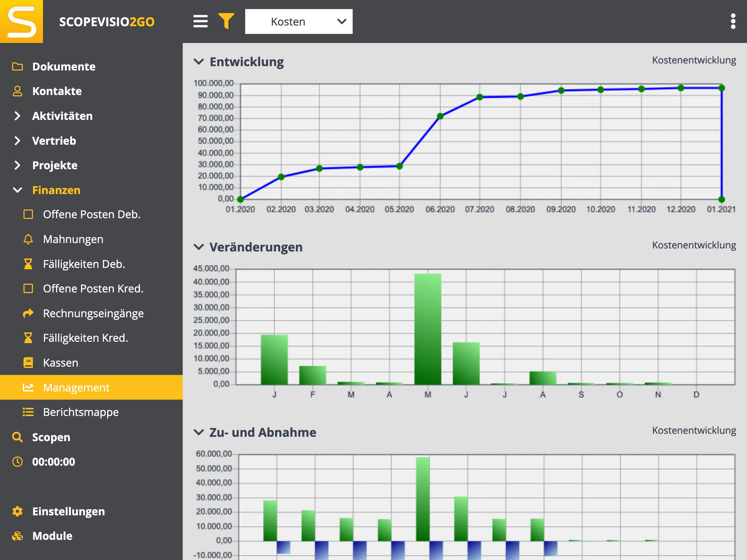Click the timer showing 00:00:00
This screenshot has width=747, height=560.
(54, 462)
